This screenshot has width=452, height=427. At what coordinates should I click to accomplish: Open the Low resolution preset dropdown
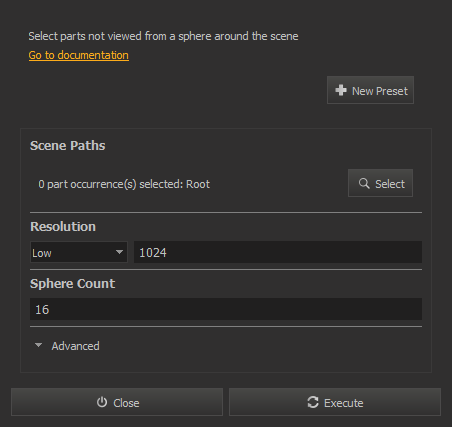[x=79, y=252]
